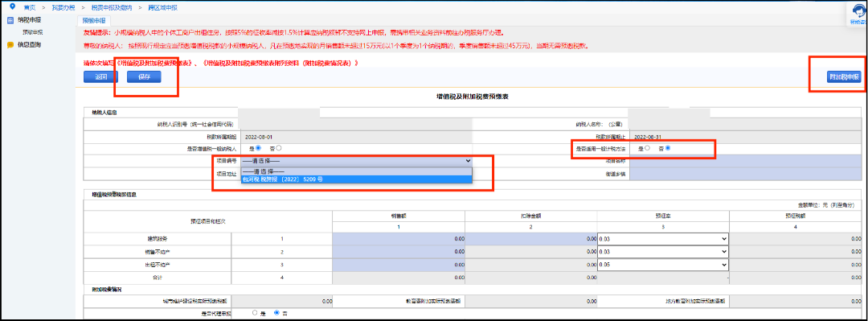Open 信息查询 in the left sidebar

pyautogui.click(x=30, y=45)
